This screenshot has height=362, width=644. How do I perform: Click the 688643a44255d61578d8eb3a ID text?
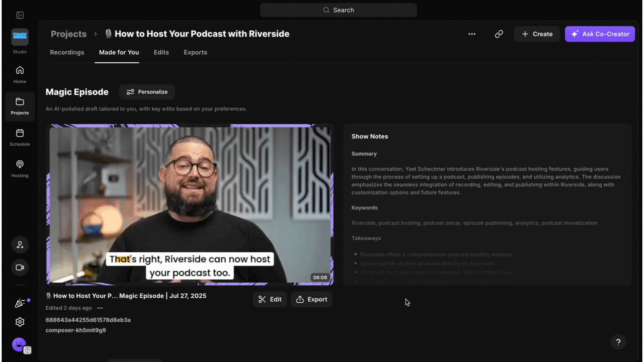88,320
